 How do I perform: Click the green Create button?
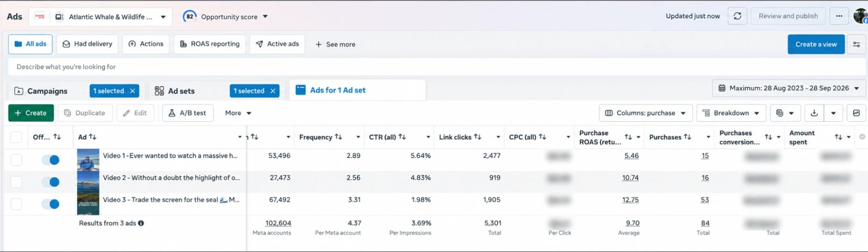tap(31, 113)
